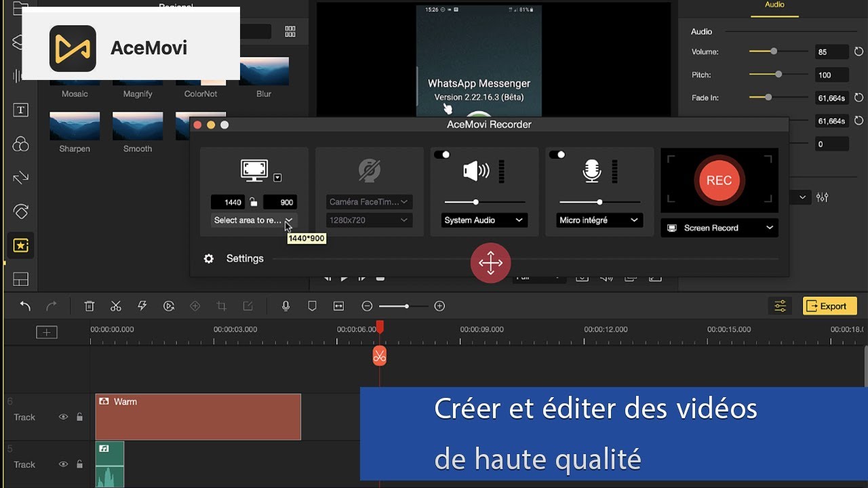The height and width of the screenshot is (488, 868).
Task: Click the disabled camera icon in Recorder
Action: 370,171
